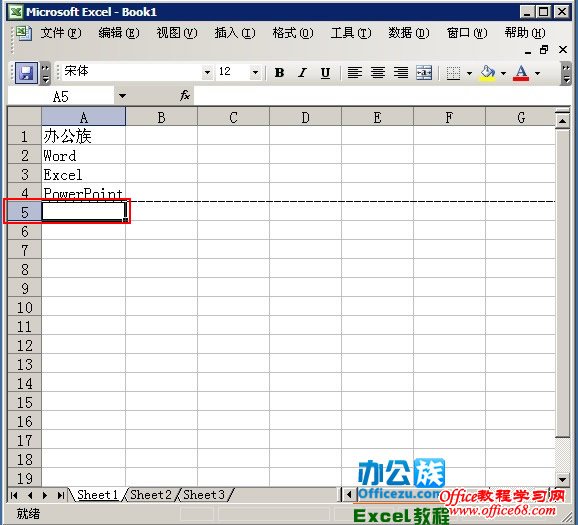Open the 文件(F) menu
This screenshot has height=525, width=578.
[60, 33]
